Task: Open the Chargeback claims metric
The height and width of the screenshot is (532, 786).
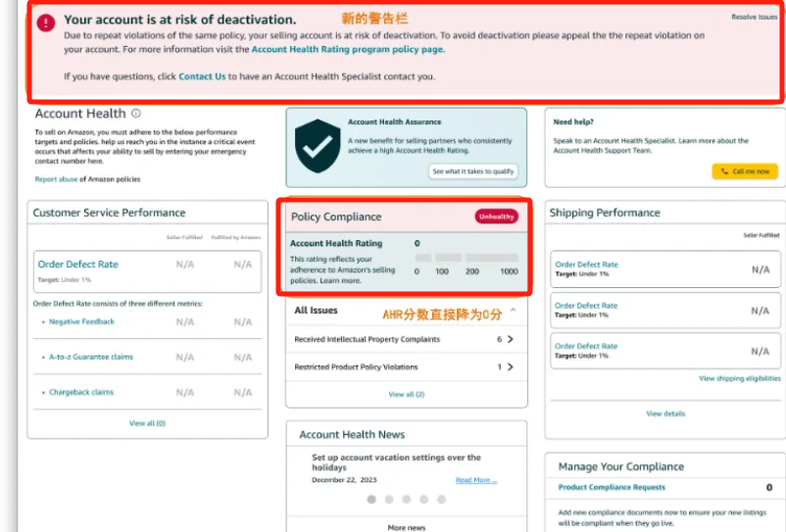Action: 81,392
